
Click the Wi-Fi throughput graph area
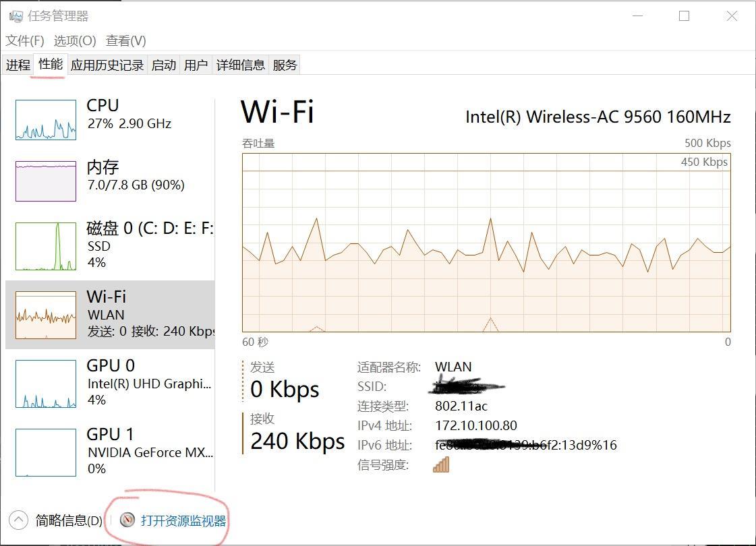click(x=486, y=243)
